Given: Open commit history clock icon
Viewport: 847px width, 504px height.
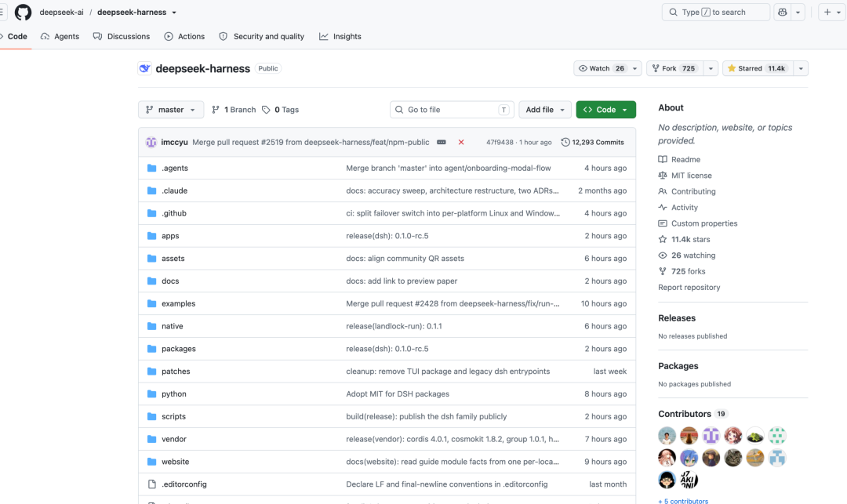Looking at the screenshot, I should pyautogui.click(x=565, y=142).
